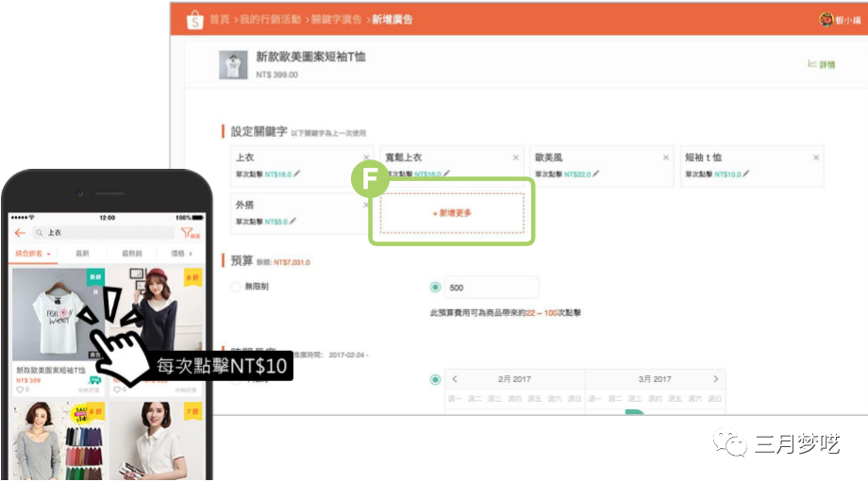Edit bid price for 寬鬆上衣 keyword
The height and width of the screenshot is (482, 868).
tap(446, 174)
